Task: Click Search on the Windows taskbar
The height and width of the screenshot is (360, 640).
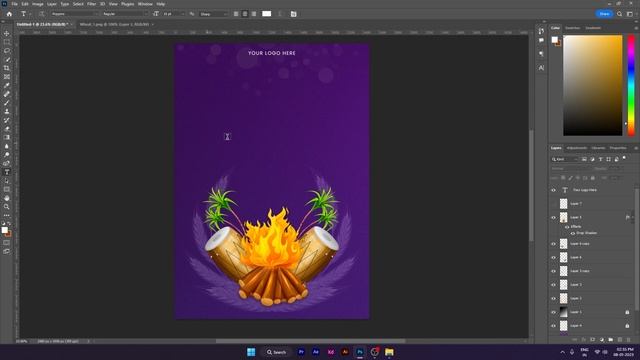Action: pos(277,352)
